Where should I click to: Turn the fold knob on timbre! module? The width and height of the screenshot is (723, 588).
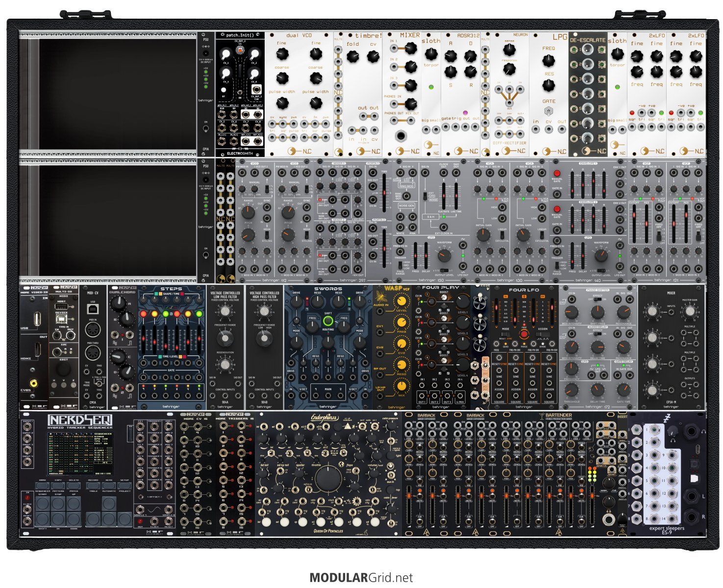point(352,57)
